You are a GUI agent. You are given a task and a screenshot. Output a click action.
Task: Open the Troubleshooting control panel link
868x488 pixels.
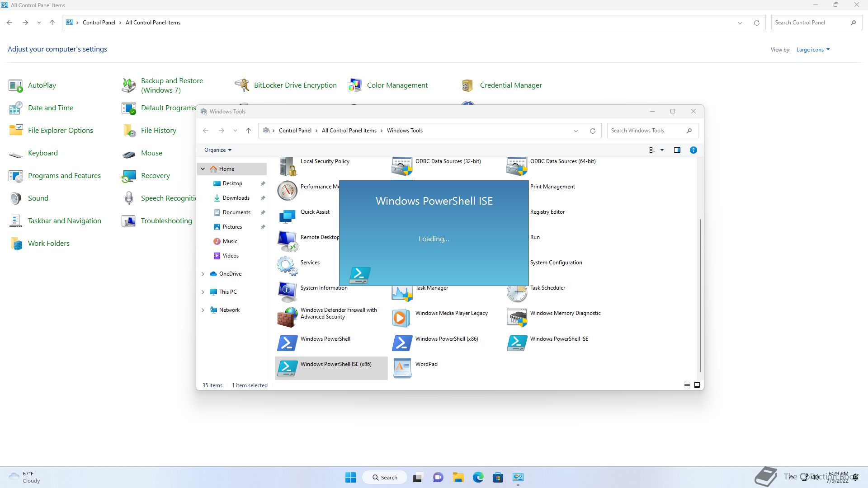(x=166, y=221)
